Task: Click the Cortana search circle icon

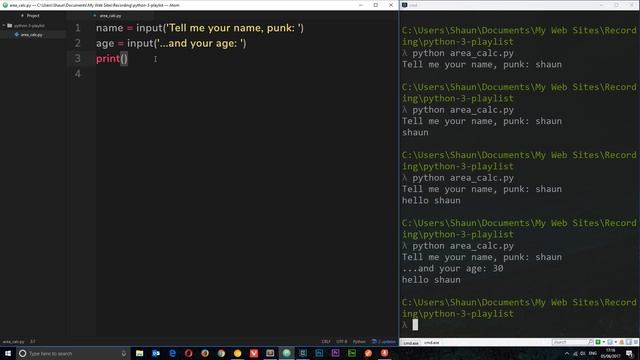Action: (x=22, y=353)
